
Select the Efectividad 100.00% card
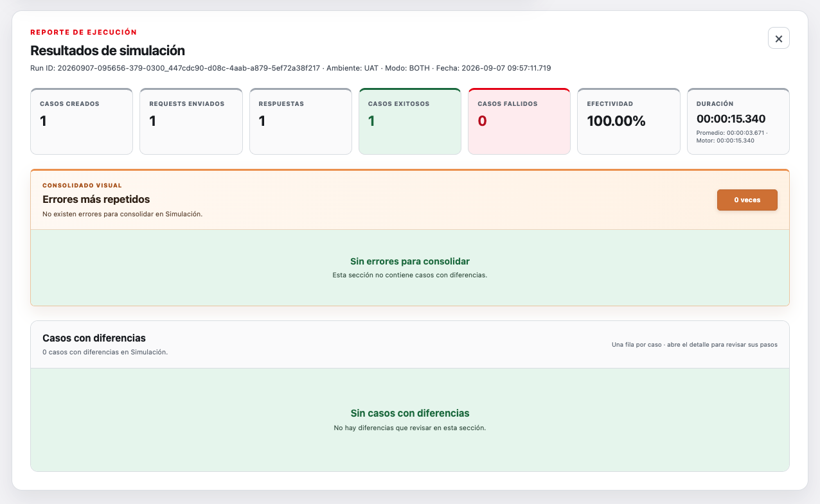point(628,121)
